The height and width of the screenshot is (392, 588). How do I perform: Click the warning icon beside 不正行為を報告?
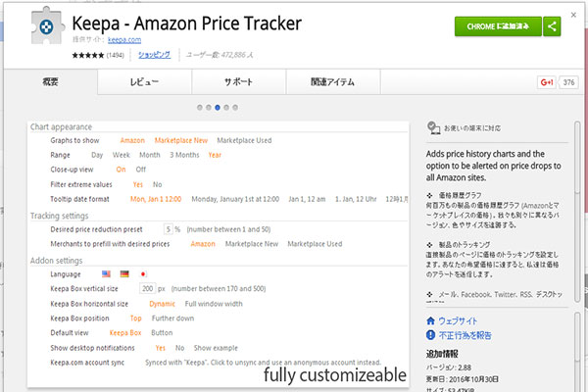click(431, 335)
